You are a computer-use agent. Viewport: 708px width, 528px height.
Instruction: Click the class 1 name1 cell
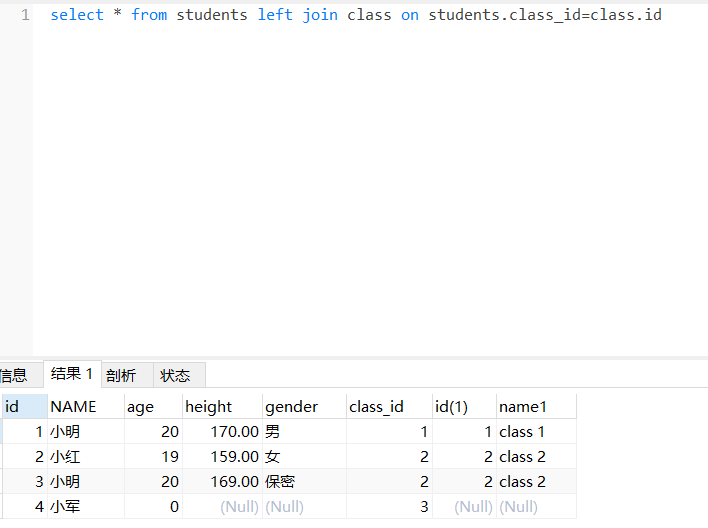coord(522,431)
